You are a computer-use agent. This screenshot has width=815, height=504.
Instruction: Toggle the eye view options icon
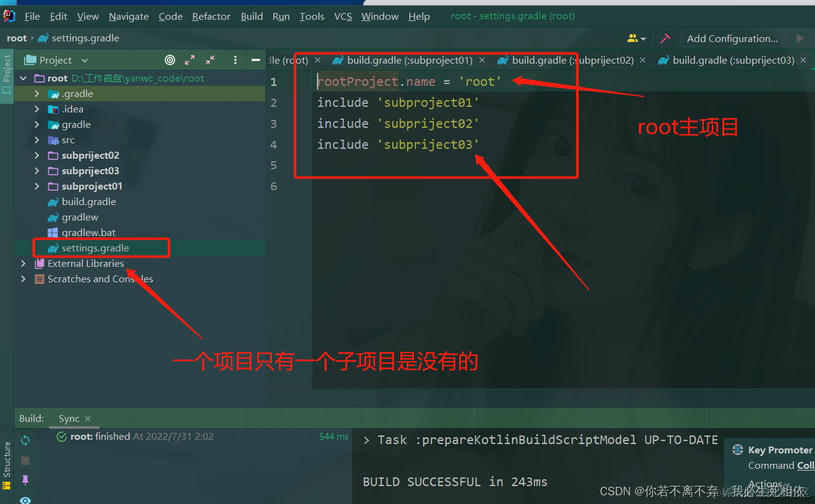pyautogui.click(x=25, y=500)
